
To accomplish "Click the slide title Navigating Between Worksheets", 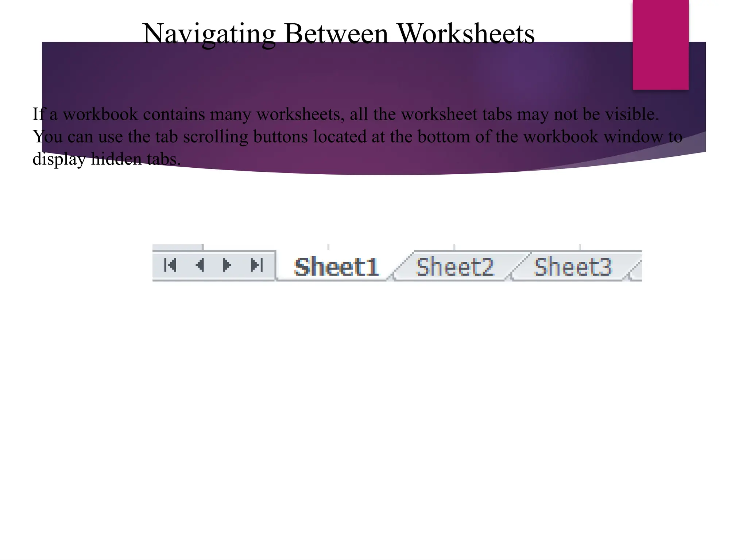I will [x=338, y=34].
